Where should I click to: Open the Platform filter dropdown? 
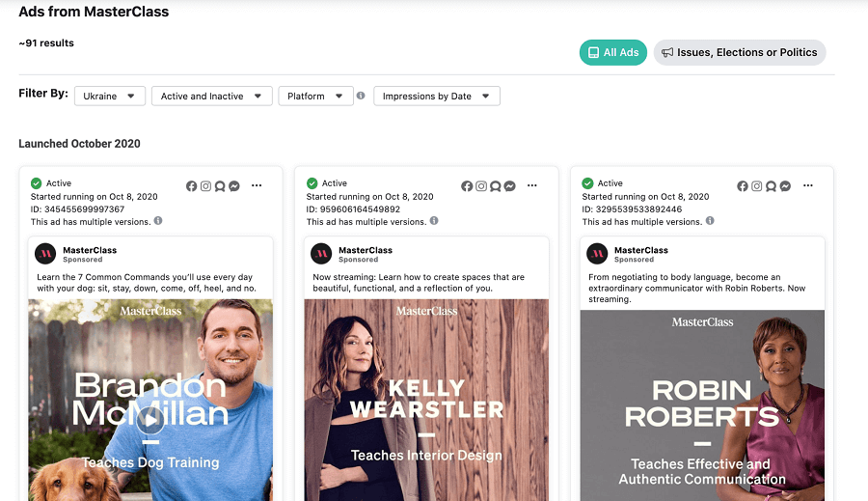click(x=315, y=96)
